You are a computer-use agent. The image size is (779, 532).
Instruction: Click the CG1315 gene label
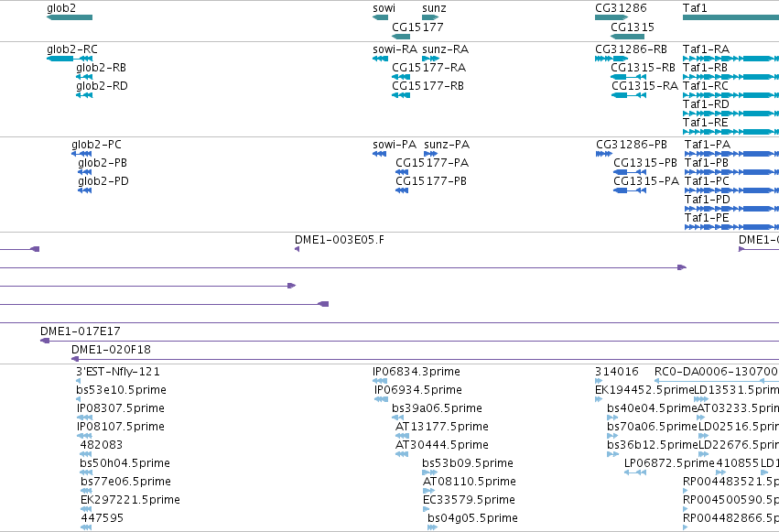click(x=632, y=27)
